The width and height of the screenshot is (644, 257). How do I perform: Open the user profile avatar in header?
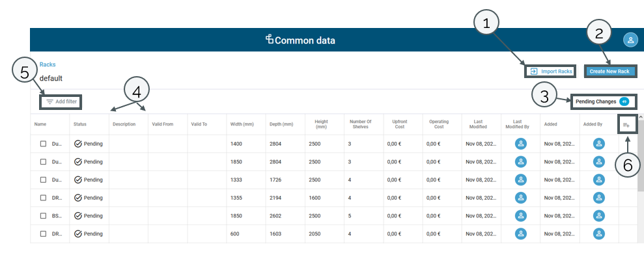pos(630,40)
